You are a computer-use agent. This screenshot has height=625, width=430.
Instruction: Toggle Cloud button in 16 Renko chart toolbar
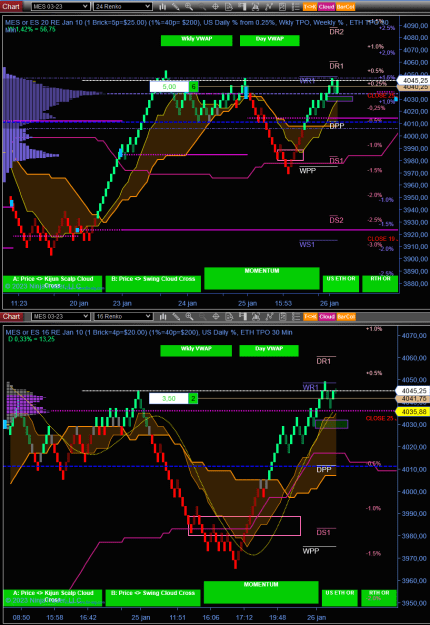click(x=326, y=317)
